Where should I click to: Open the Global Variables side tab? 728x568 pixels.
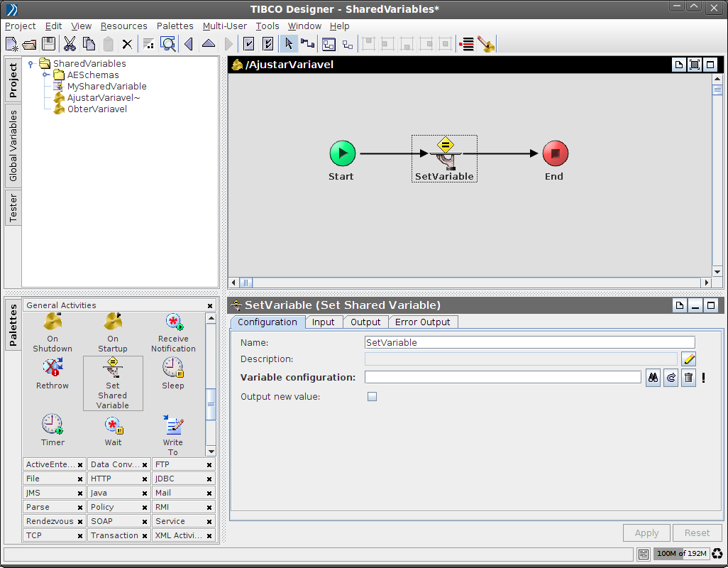[13, 146]
